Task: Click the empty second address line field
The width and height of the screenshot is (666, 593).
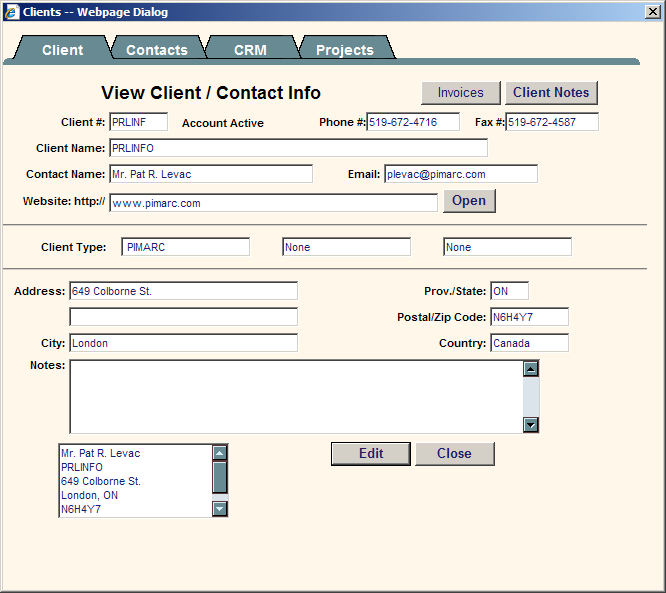Action: pos(183,317)
